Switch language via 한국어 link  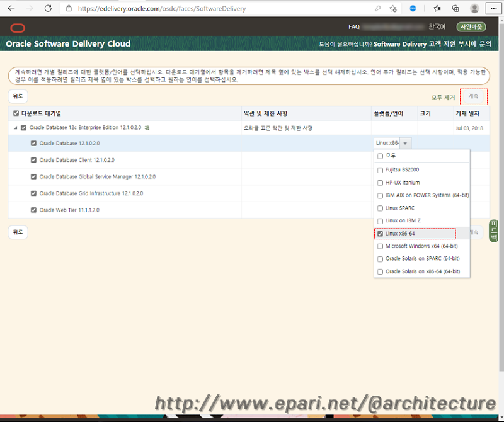(437, 26)
